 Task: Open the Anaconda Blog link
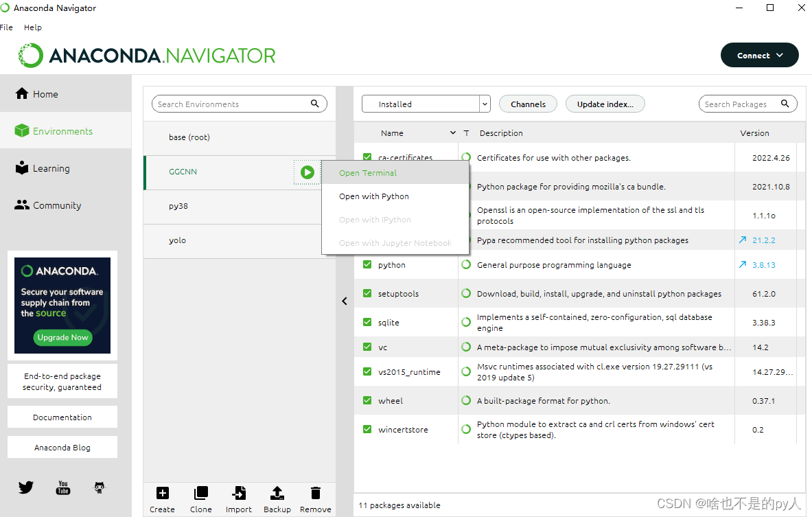62,447
